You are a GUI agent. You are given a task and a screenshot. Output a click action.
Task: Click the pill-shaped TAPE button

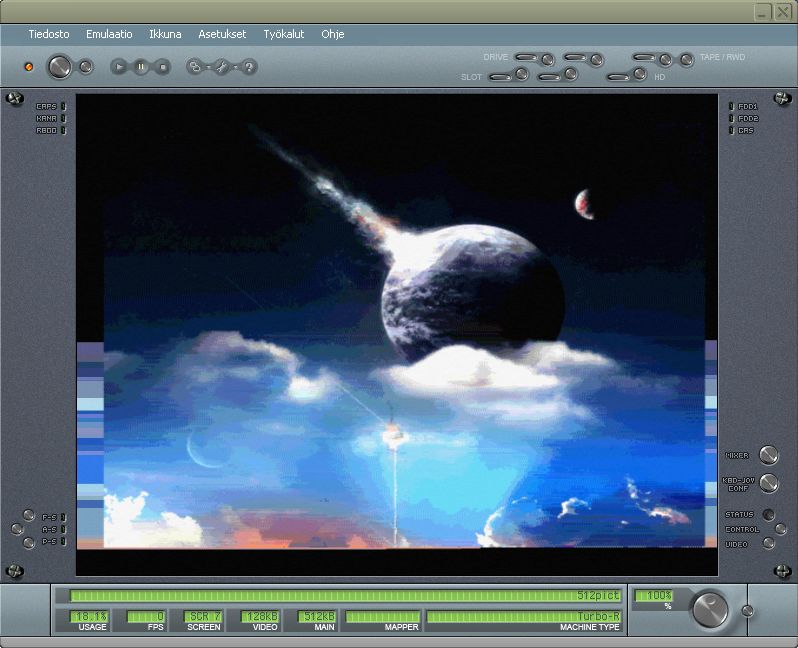(x=644, y=58)
